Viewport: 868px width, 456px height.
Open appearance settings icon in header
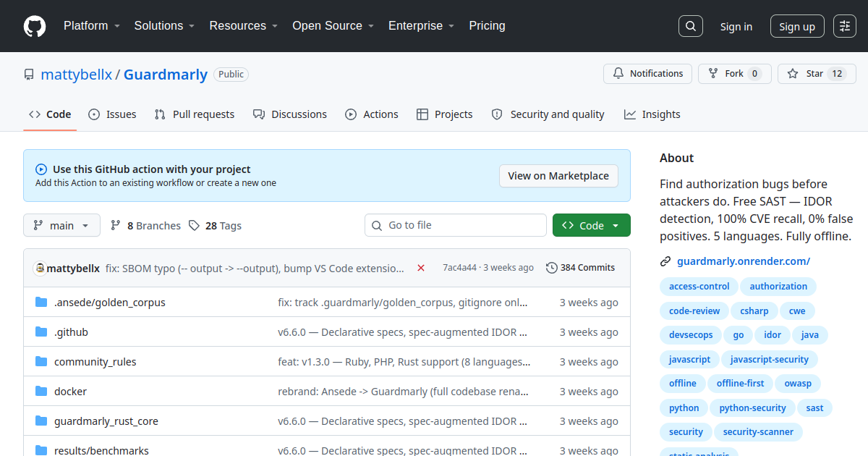(x=845, y=26)
